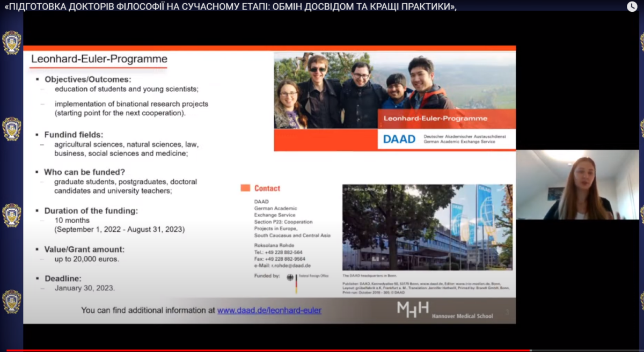Screen dimensions: 644x352
Task: Click second emblem from top on left border
Action: 12,129
